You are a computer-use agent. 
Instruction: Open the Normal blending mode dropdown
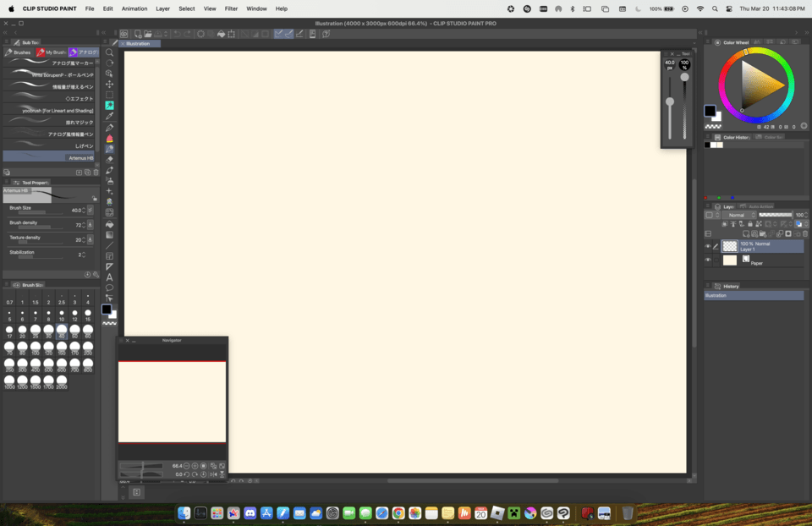[738, 215]
